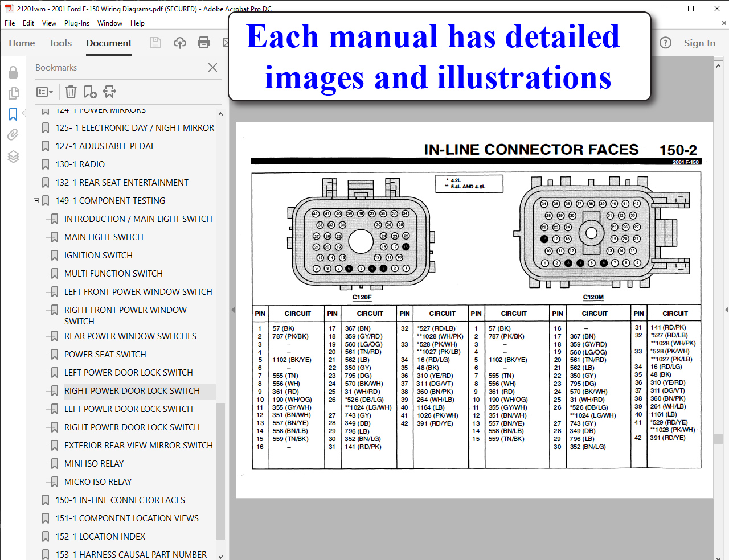The image size is (729, 560).
Task: Select the highlighted RIGHT POWER DOOR LOCK SWITCH bookmark
Action: pyautogui.click(x=132, y=391)
